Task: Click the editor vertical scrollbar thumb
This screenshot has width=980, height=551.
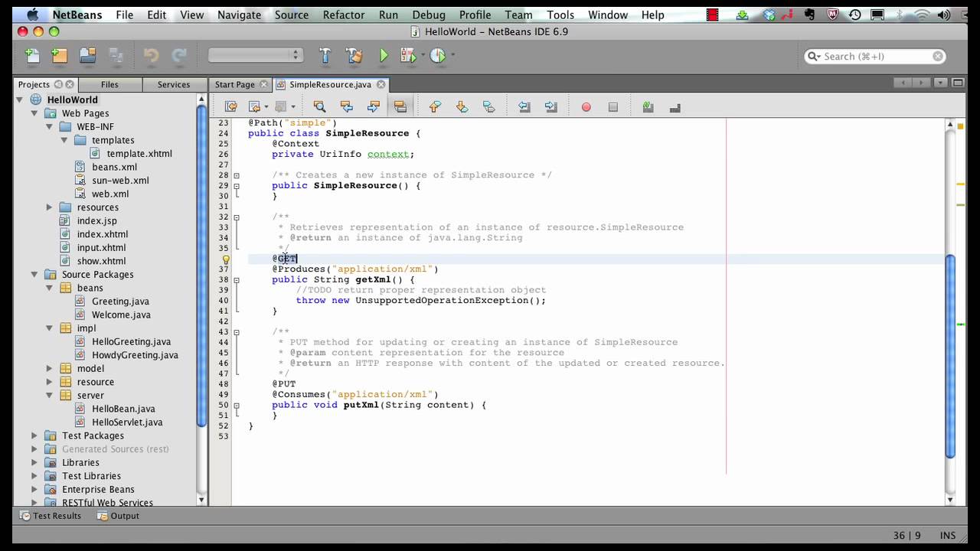Action: 951,356
